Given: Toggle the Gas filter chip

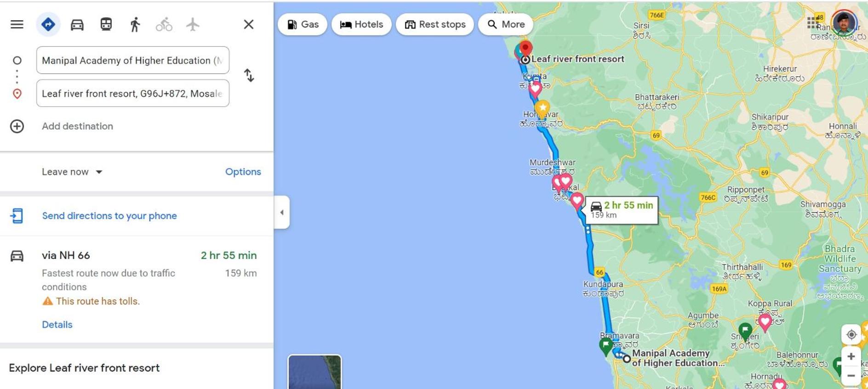Looking at the screenshot, I should point(303,24).
